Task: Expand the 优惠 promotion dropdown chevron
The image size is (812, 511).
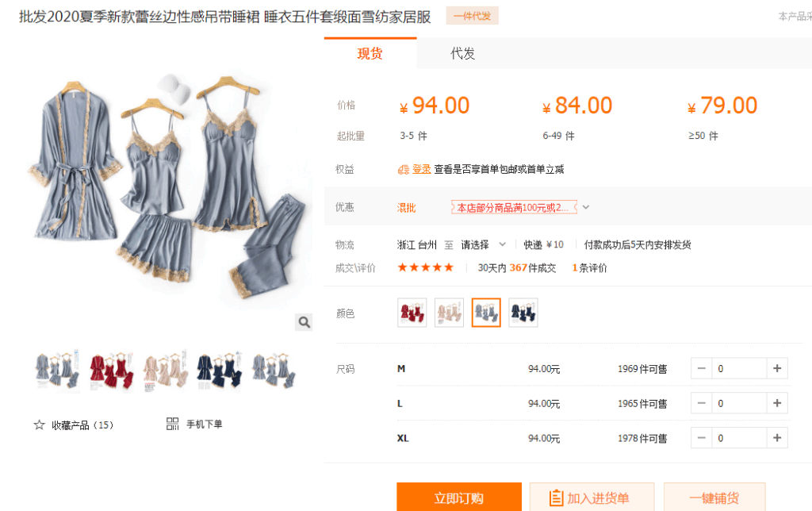Action: [586, 207]
